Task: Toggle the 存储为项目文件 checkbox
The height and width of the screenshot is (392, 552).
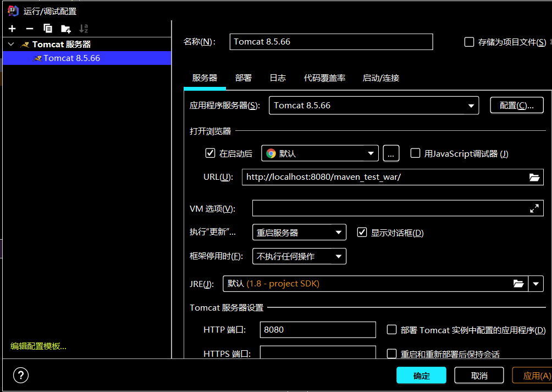Action: pos(469,42)
